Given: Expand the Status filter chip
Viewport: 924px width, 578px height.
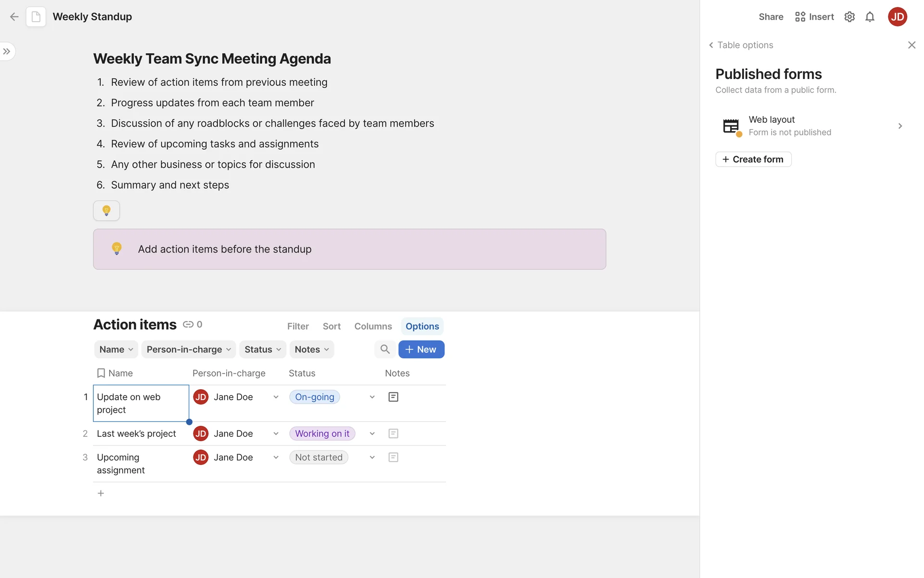Looking at the screenshot, I should [262, 349].
